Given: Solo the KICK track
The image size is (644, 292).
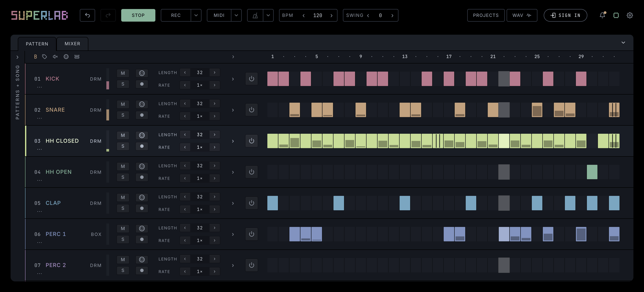Looking at the screenshot, I should tap(123, 84).
